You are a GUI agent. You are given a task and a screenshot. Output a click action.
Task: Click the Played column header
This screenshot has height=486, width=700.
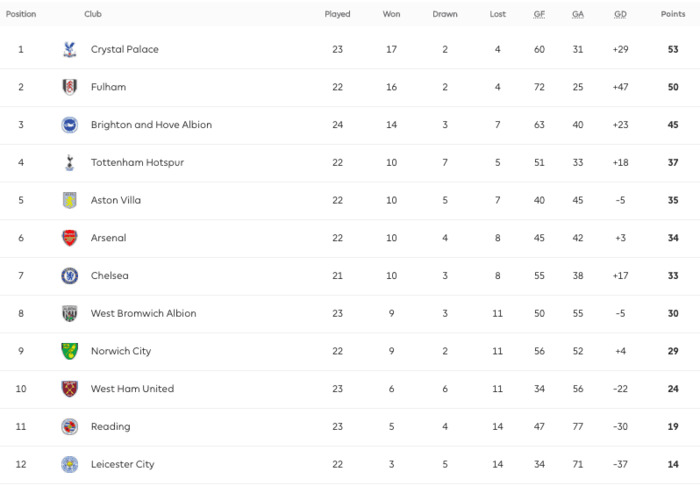[x=338, y=14]
